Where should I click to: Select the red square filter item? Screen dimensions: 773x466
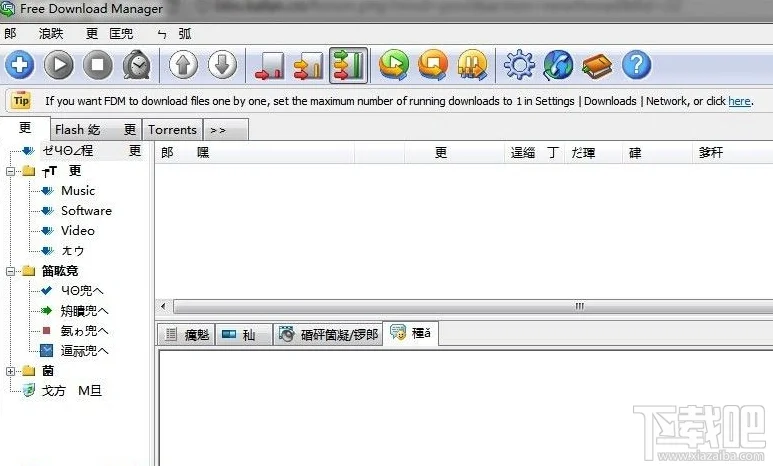(84, 331)
